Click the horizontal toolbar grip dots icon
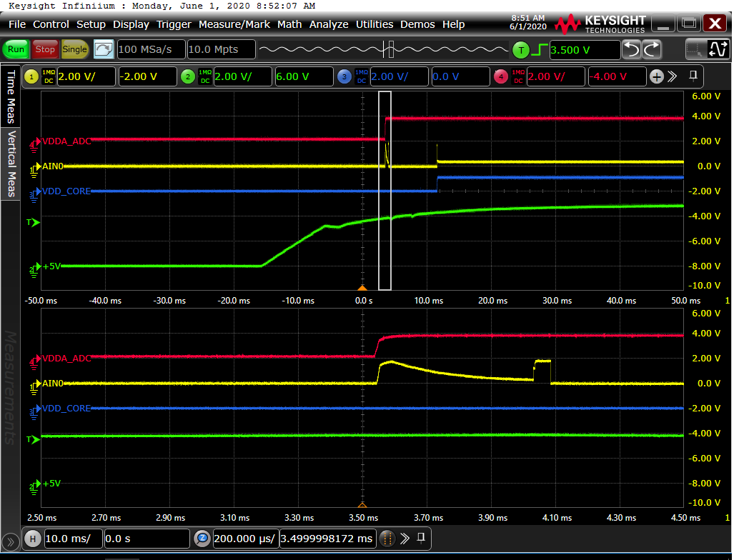The image size is (739, 560). [x=387, y=539]
